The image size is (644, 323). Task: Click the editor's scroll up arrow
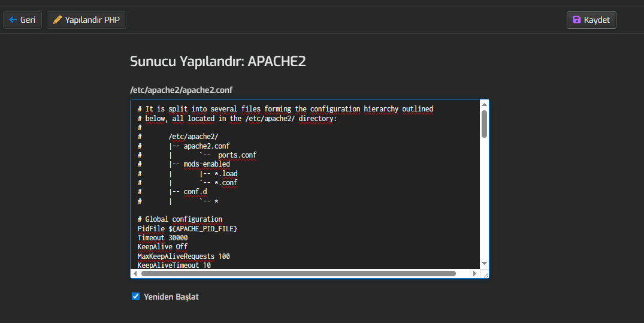point(484,105)
